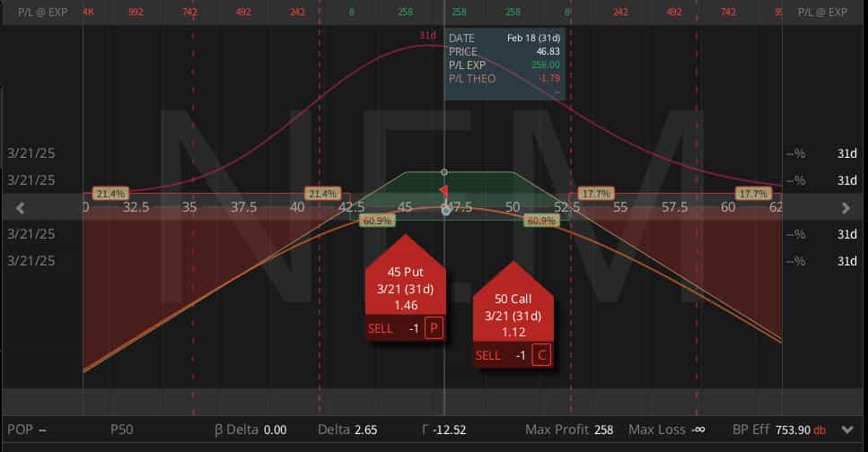Click the P/L THEO -1.79 tooltip value

[x=549, y=78]
